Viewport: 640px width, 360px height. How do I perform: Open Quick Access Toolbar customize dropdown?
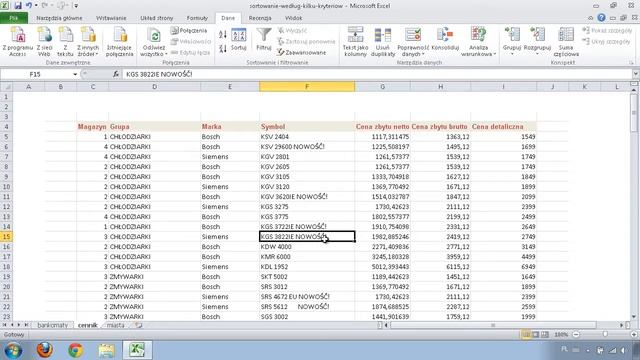[x=76, y=6]
